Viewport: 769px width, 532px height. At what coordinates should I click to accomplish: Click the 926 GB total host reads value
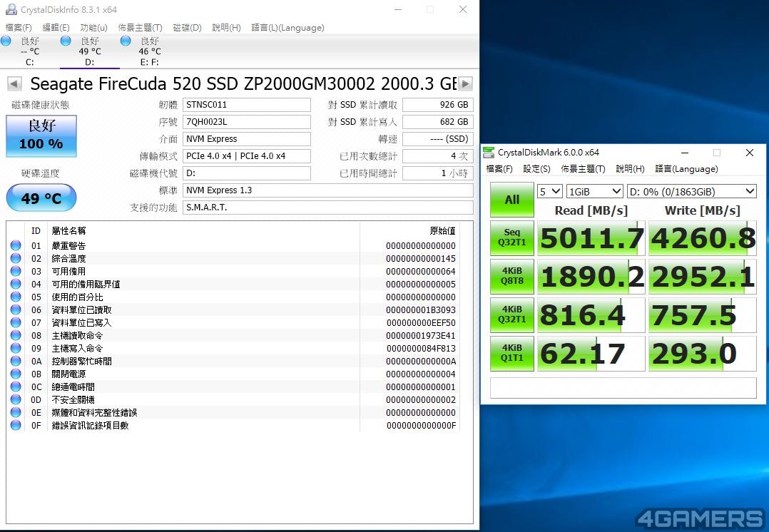click(x=438, y=104)
